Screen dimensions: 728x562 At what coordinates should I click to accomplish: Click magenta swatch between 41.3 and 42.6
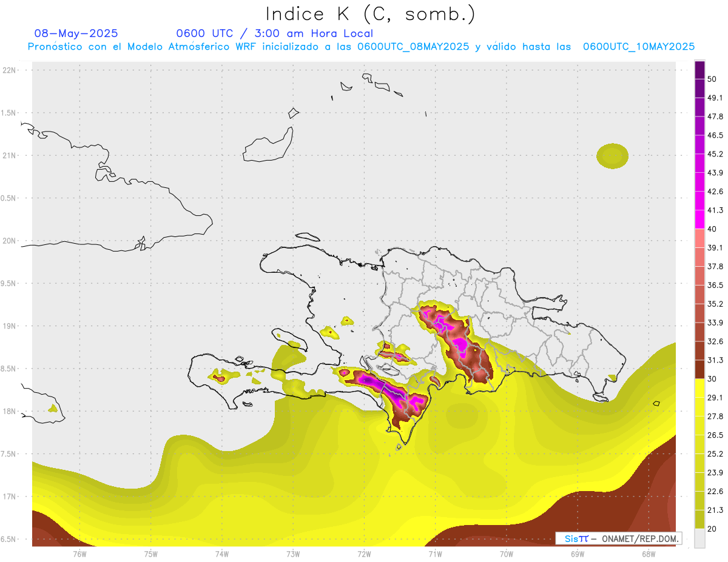pos(699,201)
